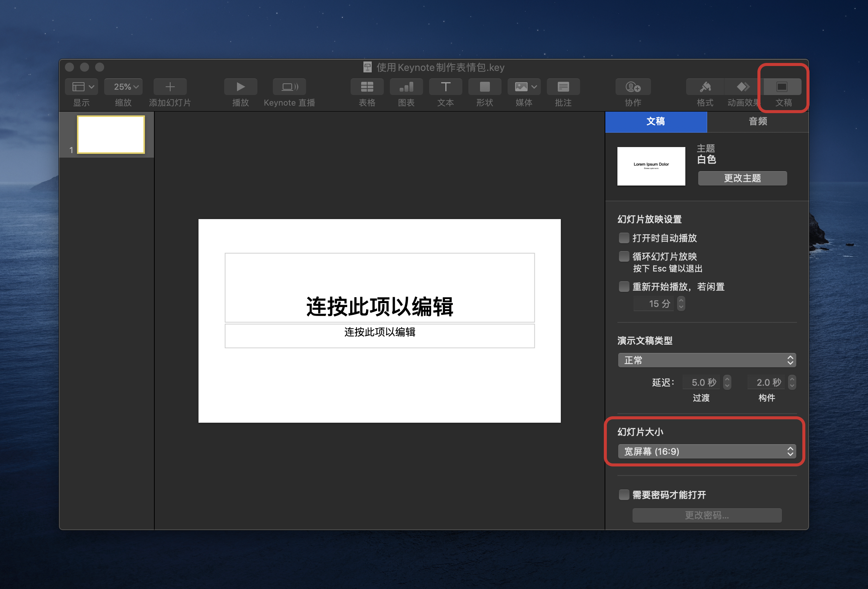Open the Format (格式) inspector icon
Screen dimensions: 868x589
705,87
